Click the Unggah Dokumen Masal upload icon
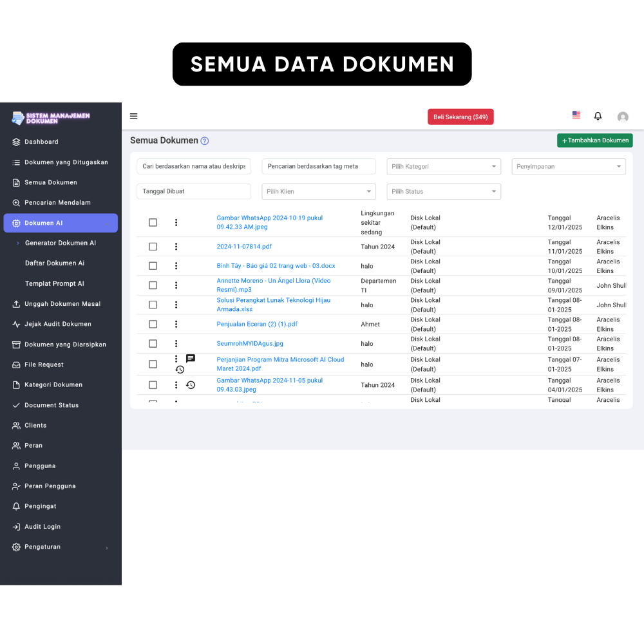Screen dimensions: 644x644 (16, 304)
